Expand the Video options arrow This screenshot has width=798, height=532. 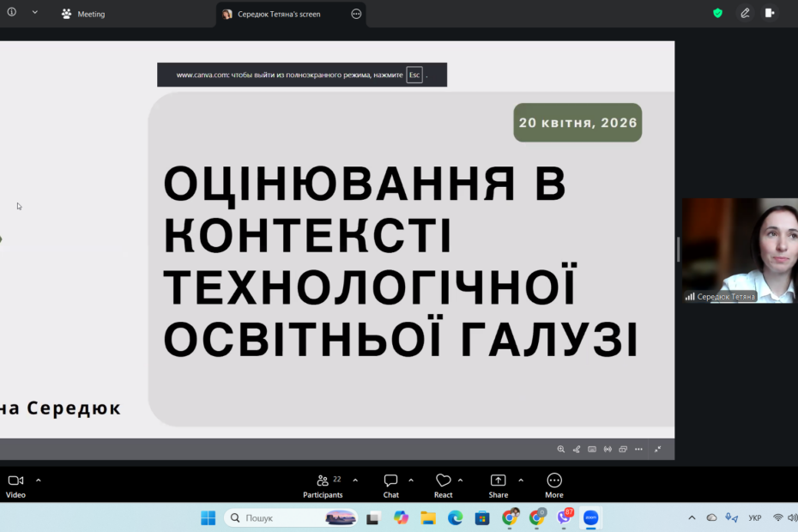(x=39, y=481)
